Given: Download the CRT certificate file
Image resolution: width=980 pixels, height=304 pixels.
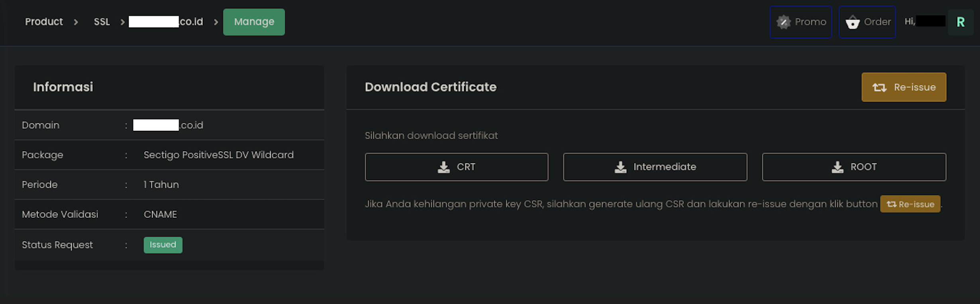Looking at the screenshot, I should pos(457,167).
